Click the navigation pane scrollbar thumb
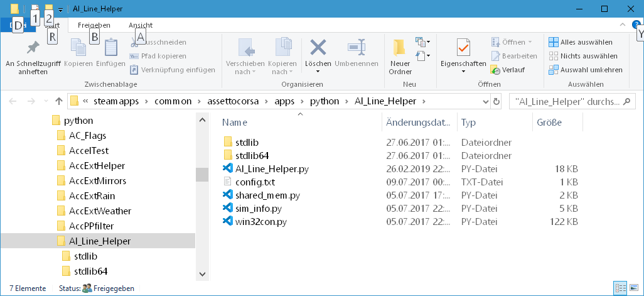Image resolution: width=644 pixels, height=296 pixels. pyautogui.click(x=201, y=174)
